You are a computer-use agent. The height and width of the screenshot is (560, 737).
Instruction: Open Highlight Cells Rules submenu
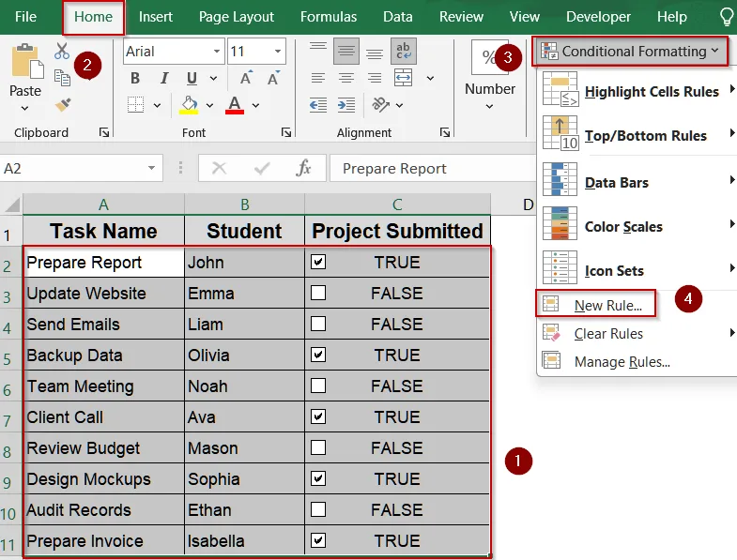637,91
